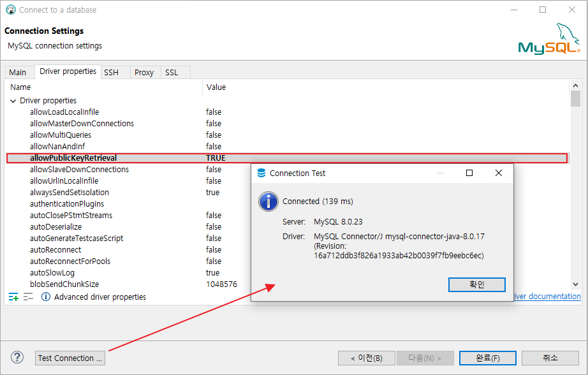Click the DBeaver icon in the title bar
This screenshot has height=375, width=588.
pyautogui.click(x=11, y=10)
